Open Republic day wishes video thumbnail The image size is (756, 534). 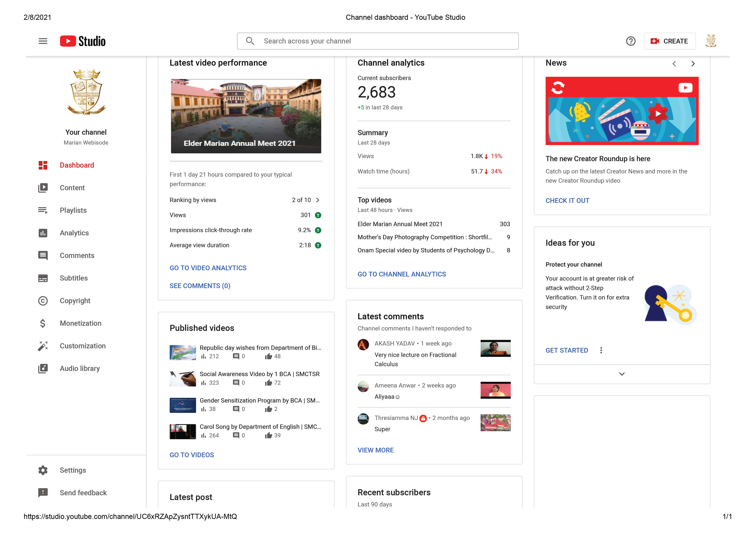183,352
